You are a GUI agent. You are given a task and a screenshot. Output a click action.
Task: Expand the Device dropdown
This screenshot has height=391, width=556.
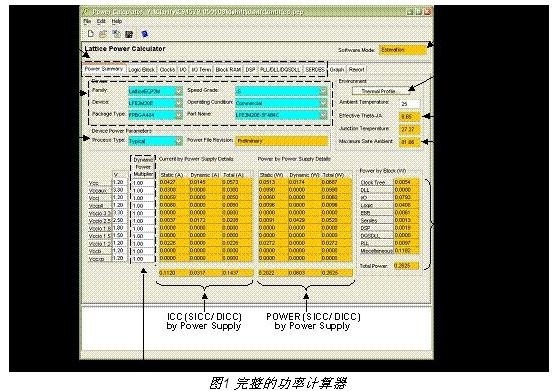pos(179,103)
